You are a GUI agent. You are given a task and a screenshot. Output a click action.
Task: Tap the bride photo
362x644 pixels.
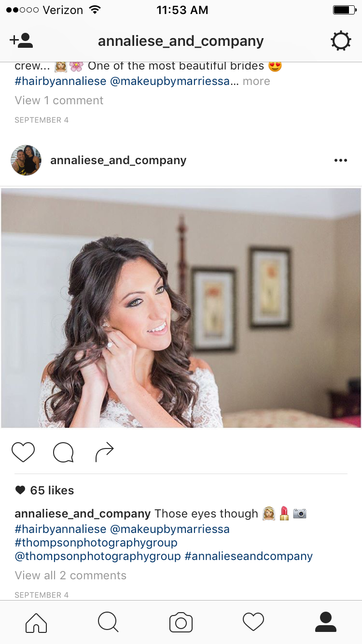coord(181,308)
